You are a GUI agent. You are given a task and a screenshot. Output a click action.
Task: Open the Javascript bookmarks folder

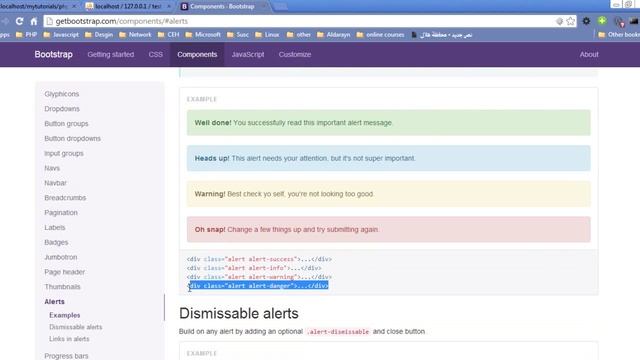(61, 35)
